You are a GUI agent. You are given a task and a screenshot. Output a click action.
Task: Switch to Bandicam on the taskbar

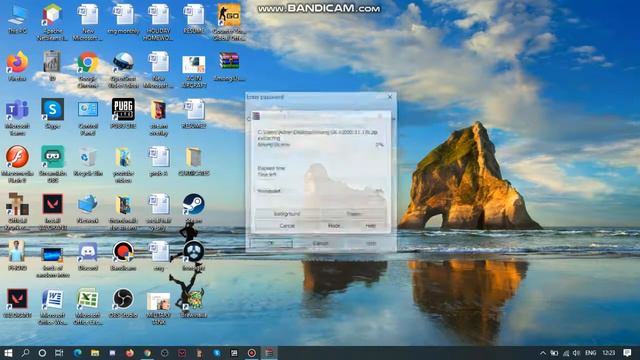tap(251, 353)
